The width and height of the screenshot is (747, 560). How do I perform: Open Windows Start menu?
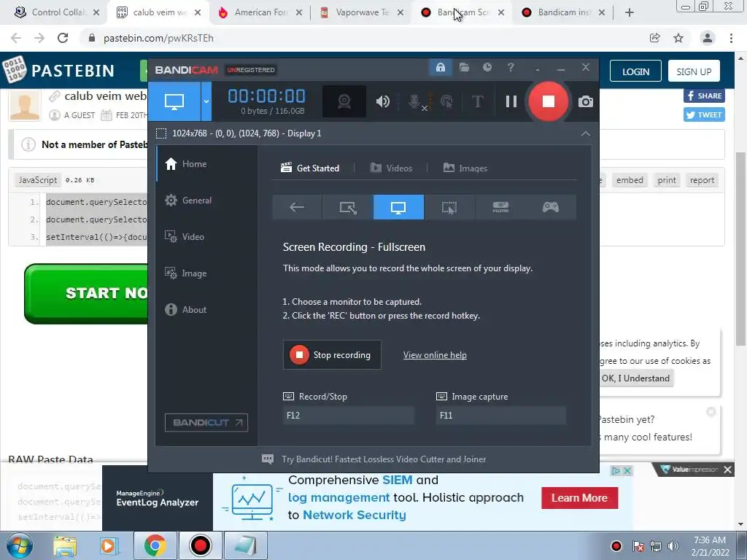19,545
